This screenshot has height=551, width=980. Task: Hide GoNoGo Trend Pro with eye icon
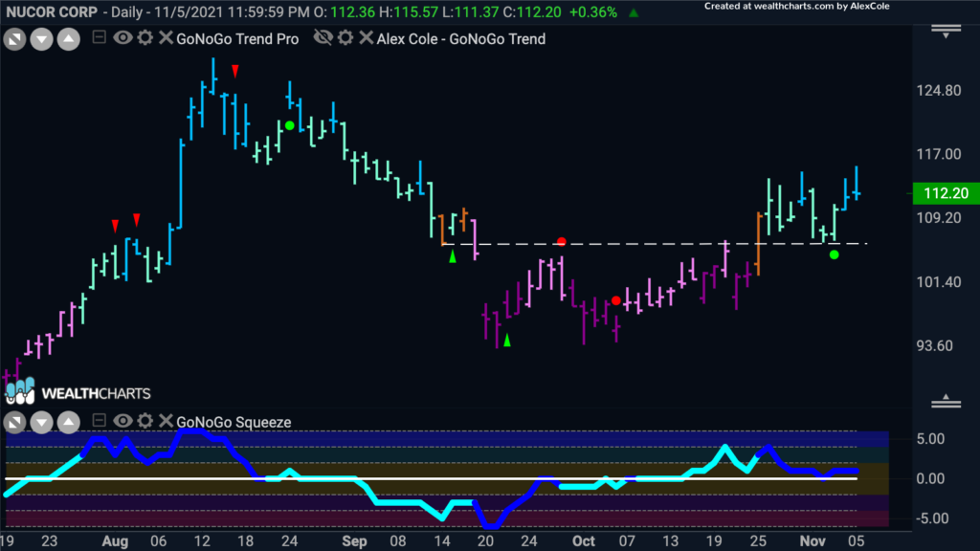(x=123, y=39)
